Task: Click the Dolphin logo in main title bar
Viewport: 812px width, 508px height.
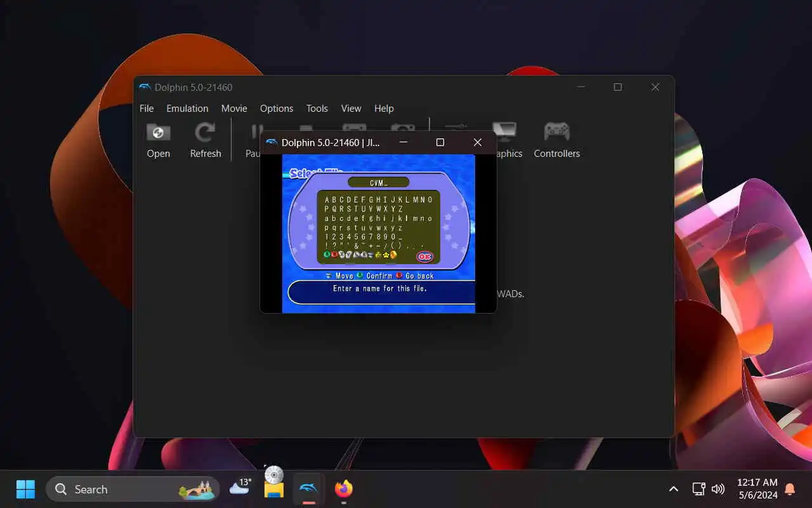Action: [x=145, y=87]
